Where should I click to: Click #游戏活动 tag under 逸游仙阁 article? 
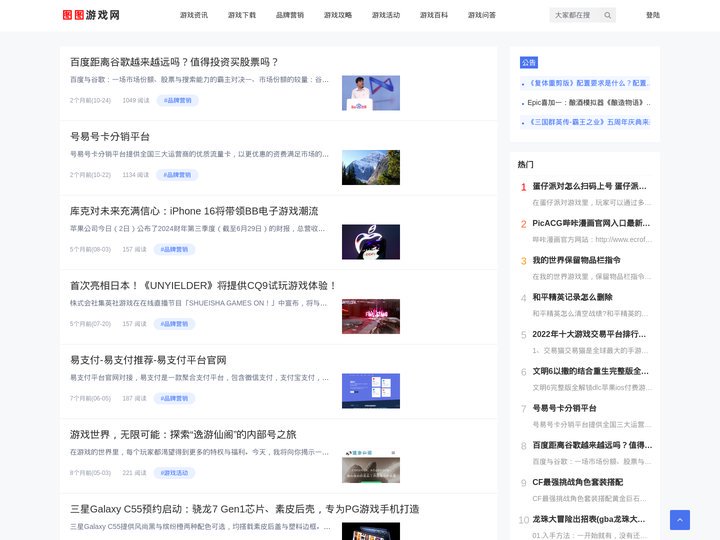(x=174, y=472)
